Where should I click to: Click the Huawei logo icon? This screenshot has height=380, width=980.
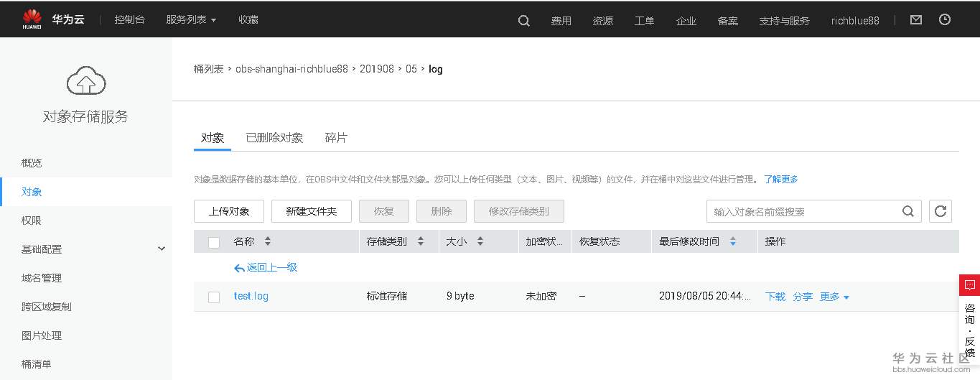coord(32,19)
